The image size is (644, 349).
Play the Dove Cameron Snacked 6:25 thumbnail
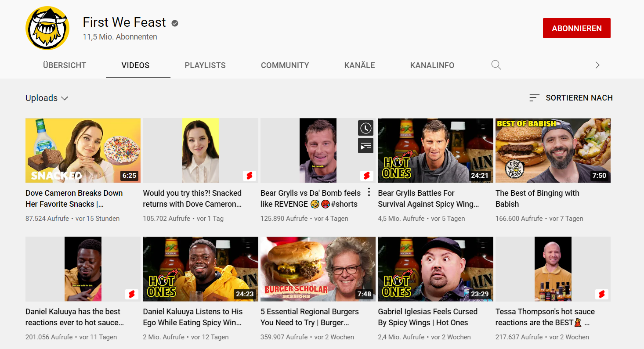tap(83, 151)
